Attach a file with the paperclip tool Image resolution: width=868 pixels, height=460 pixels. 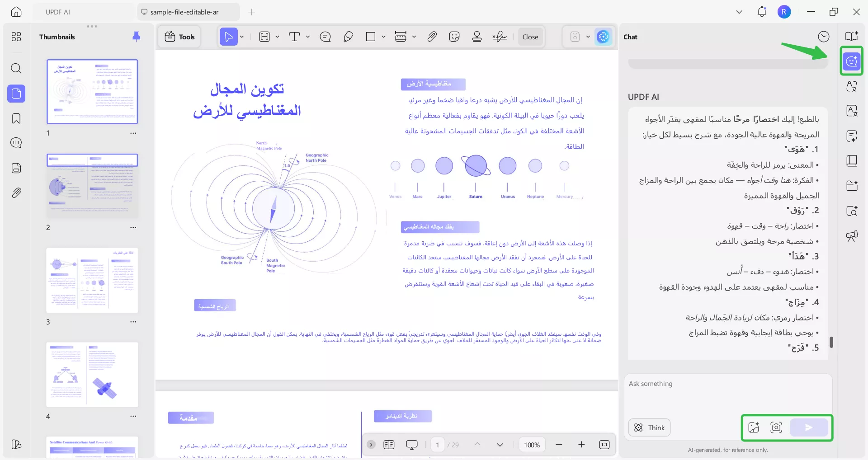432,37
